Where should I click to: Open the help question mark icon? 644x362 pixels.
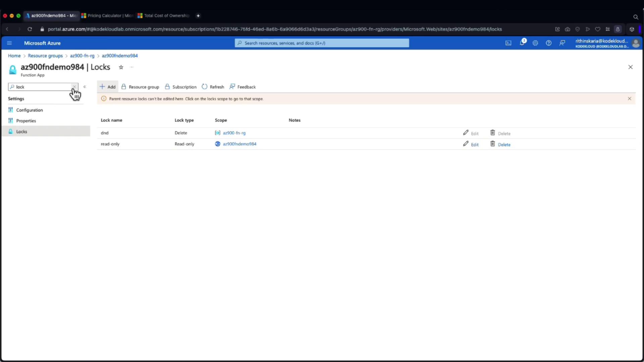(x=548, y=43)
